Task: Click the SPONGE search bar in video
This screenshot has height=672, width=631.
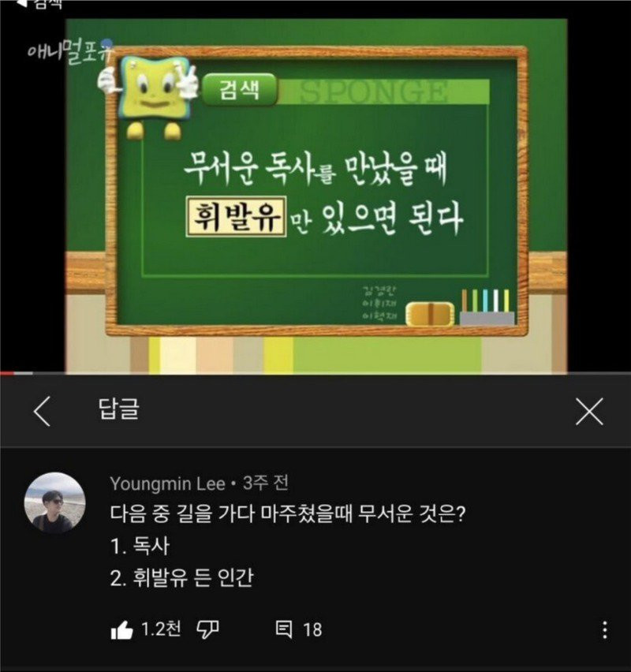Action: (x=385, y=91)
